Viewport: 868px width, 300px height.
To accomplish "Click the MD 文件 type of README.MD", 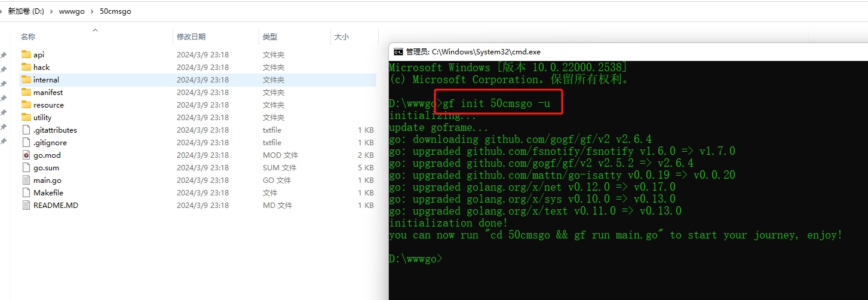I will click(x=278, y=205).
